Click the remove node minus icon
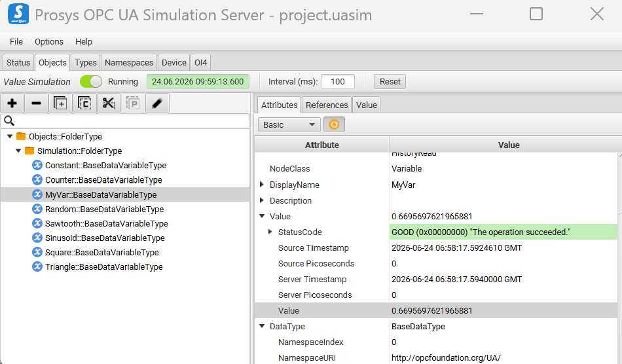 tap(36, 103)
